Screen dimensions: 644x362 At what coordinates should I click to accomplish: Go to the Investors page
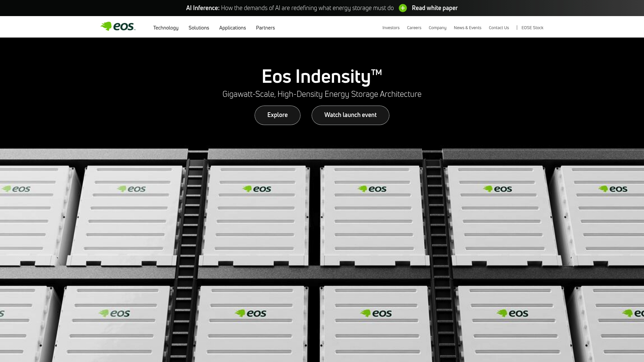coord(391,28)
